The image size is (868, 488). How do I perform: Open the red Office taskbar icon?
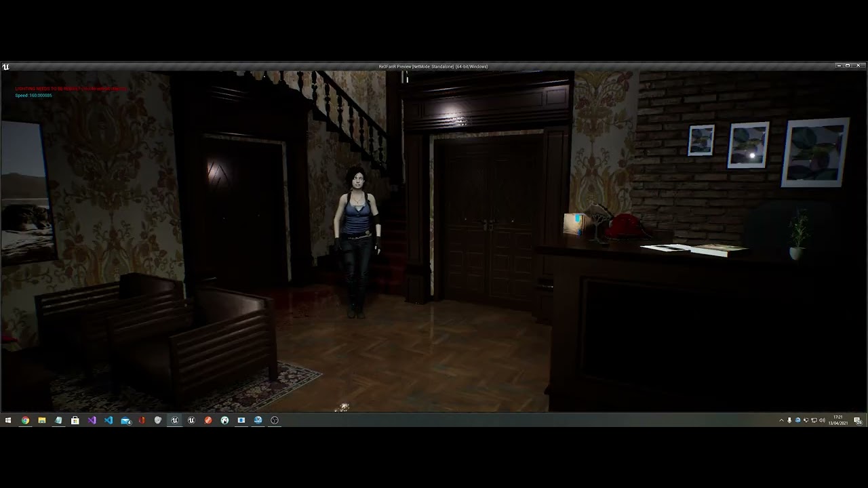pyautogui.click(x=142, y=420)
